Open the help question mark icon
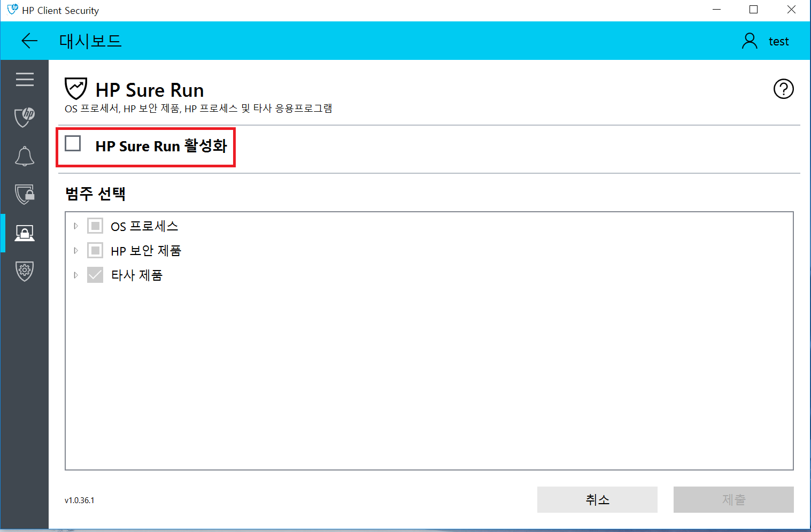The image size is (811, 532). [x=783, y=89]
